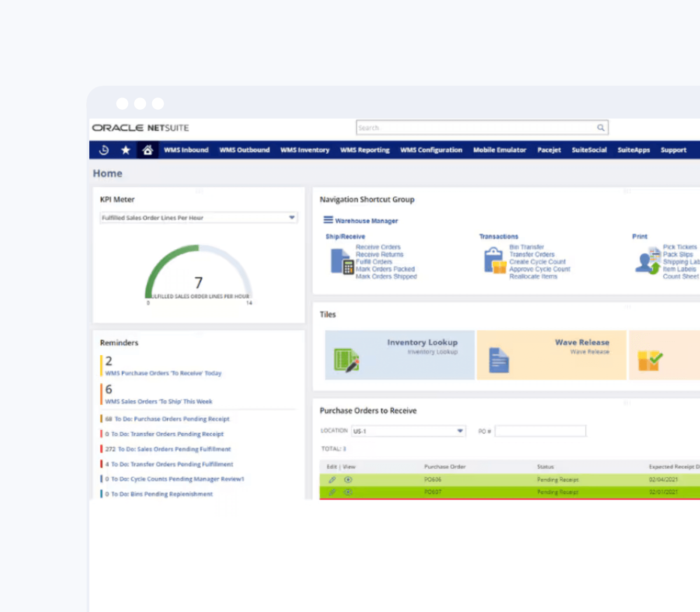Click the PO606 purchase order cell
700x612 pixels.
(x=433, y=480)
